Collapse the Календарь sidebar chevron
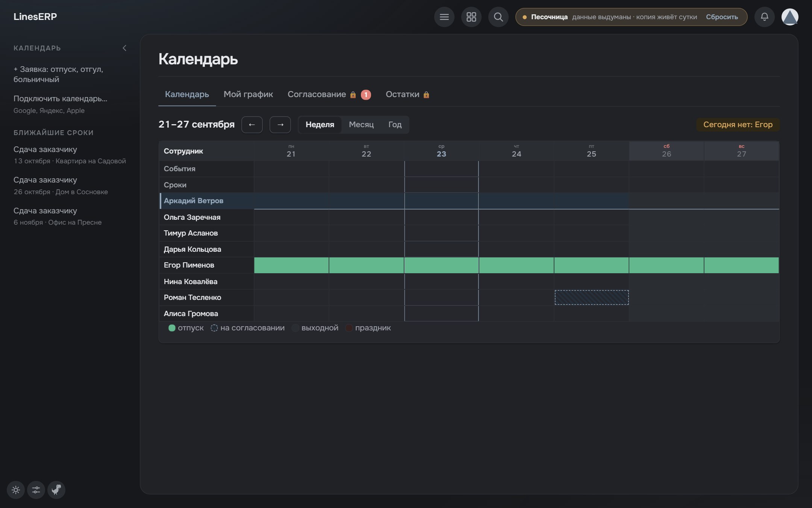The height and width of the screenshot is (508, 812). point(124,48)
